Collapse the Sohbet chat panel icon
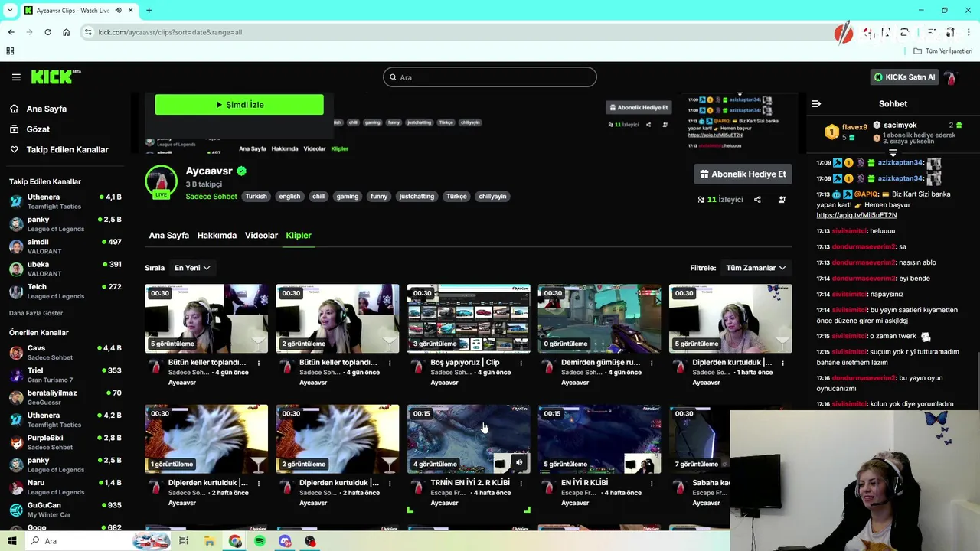 click(x=816, y=103)
